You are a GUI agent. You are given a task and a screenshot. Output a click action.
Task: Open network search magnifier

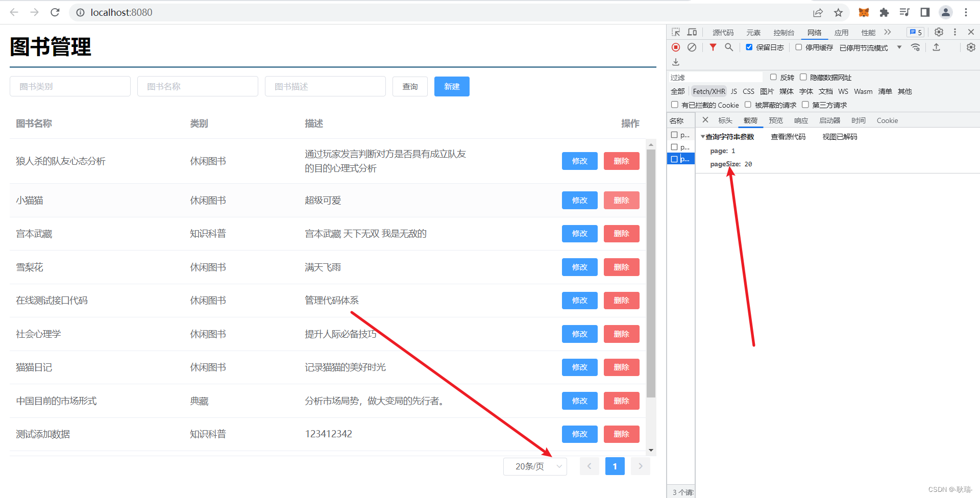[x=729, y=47]
